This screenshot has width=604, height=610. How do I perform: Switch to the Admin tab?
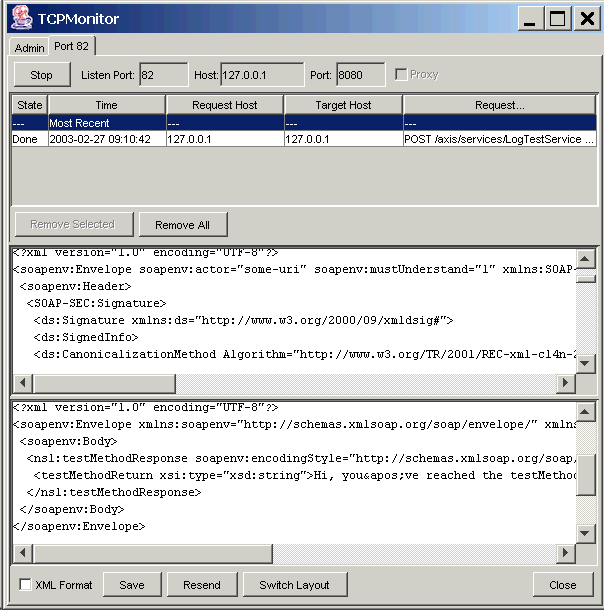click(x=29, y=48)
